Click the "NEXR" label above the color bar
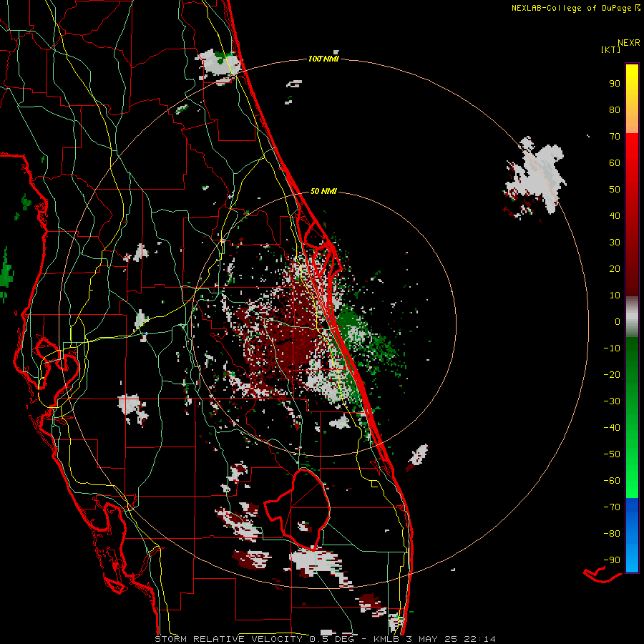The width and height of the screenshot is (644, 644). click(x=629, y=42)
